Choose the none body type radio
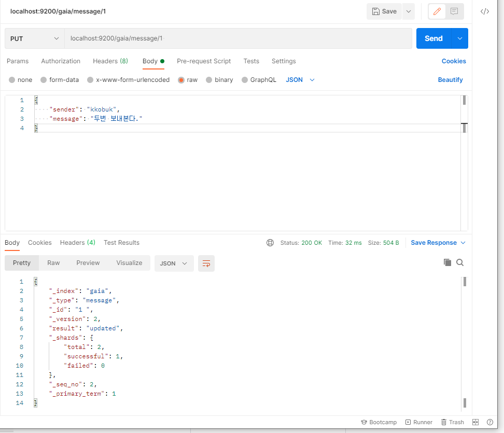 (12, 80)
